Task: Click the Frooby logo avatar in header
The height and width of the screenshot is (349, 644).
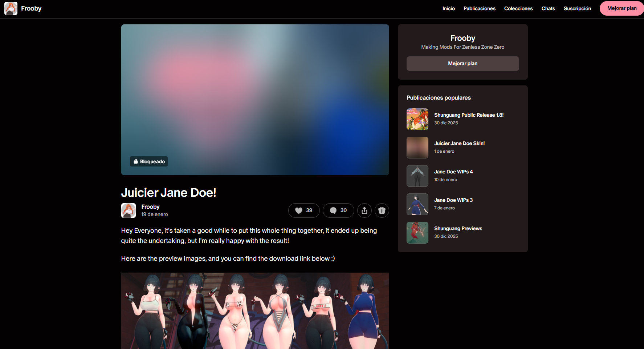Action: (x=11, y=8)
